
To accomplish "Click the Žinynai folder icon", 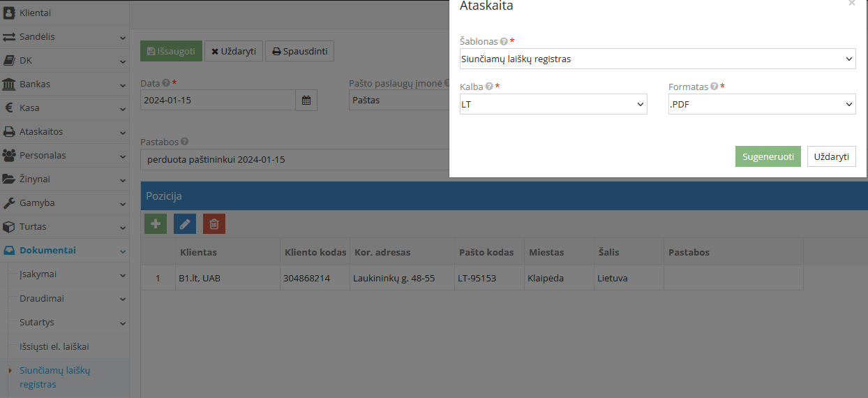I will (9, 179).
